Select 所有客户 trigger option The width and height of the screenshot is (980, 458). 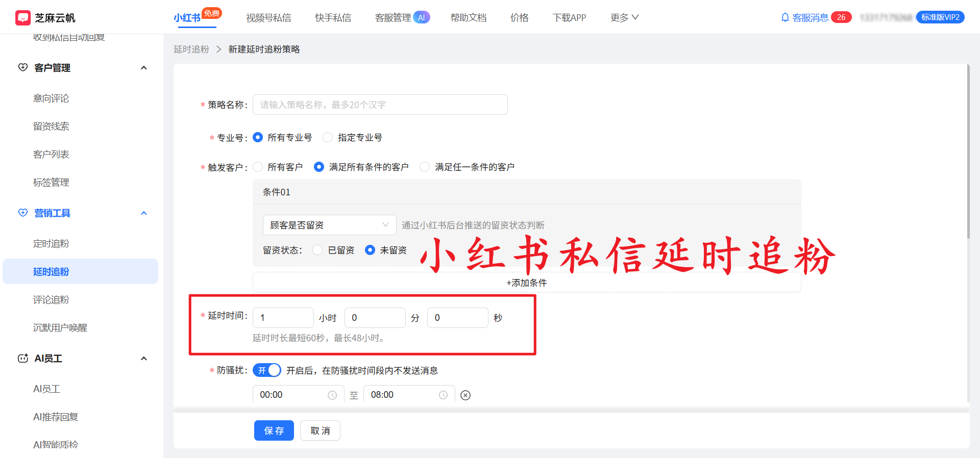click(x=258, y=167)
